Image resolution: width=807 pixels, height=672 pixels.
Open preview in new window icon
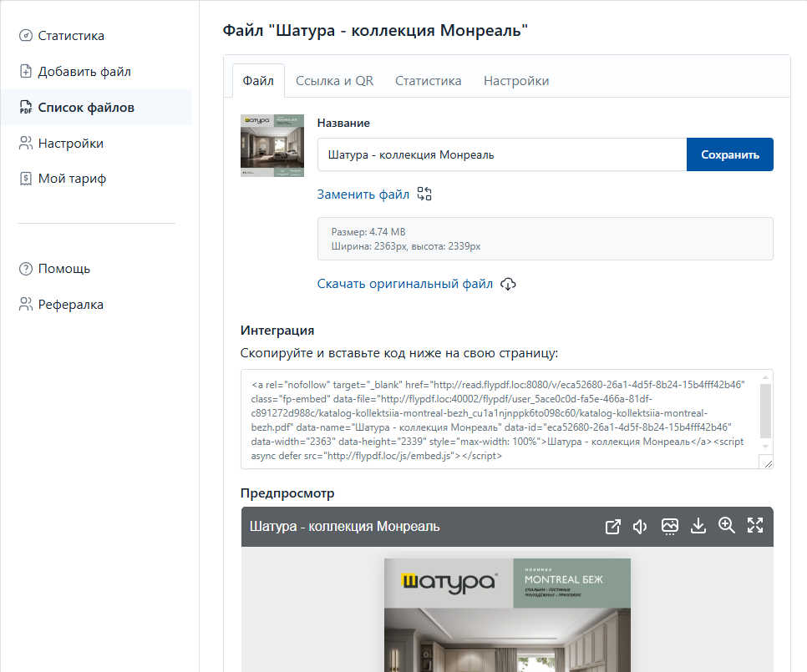(612, 527)
